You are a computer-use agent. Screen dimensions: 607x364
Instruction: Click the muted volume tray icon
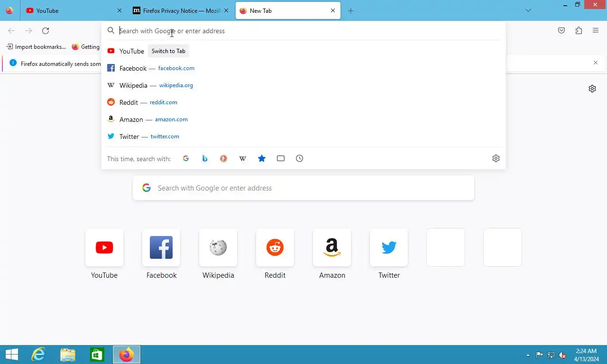coord(562,355)
